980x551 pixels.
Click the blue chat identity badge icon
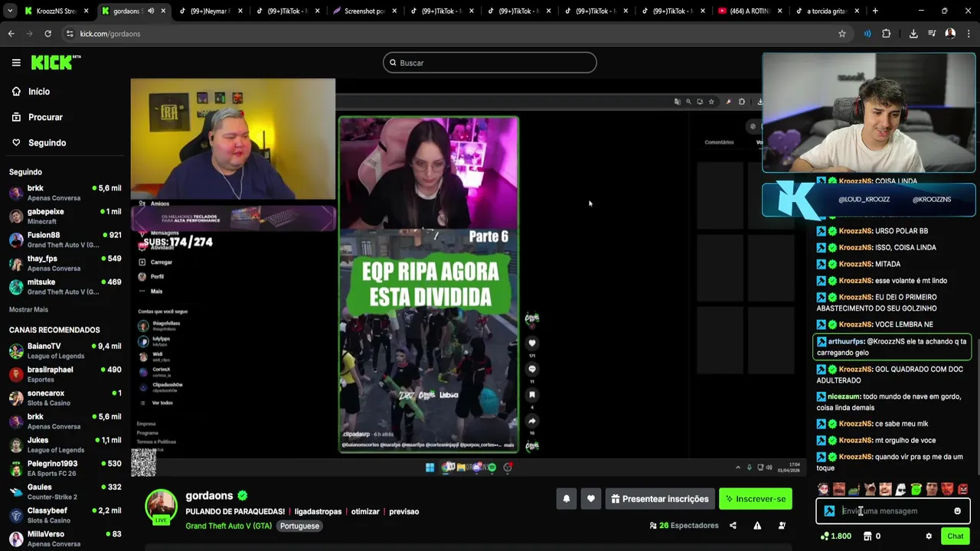click(x=829, y=511)
